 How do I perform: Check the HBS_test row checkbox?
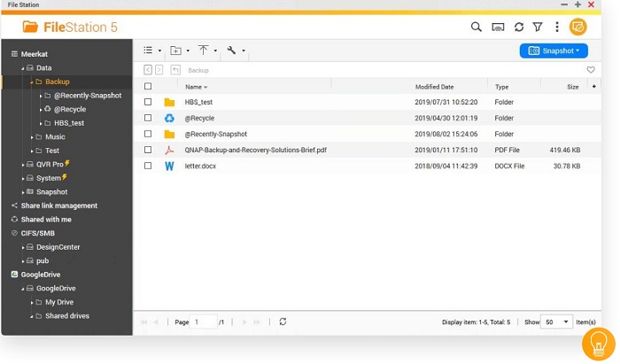tap(148, 102)
